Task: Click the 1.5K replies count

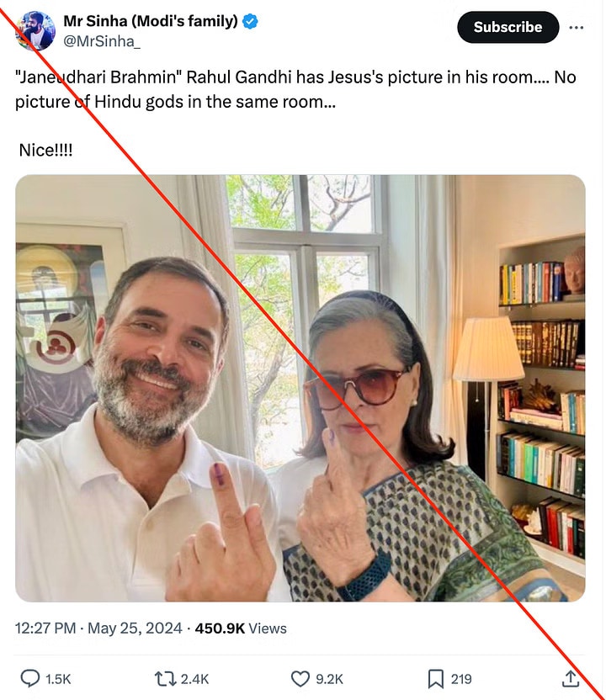Action: coord(59,679)
